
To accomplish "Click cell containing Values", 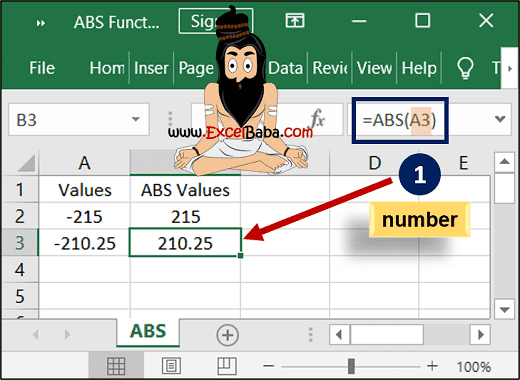I will (x=85, y=190).
